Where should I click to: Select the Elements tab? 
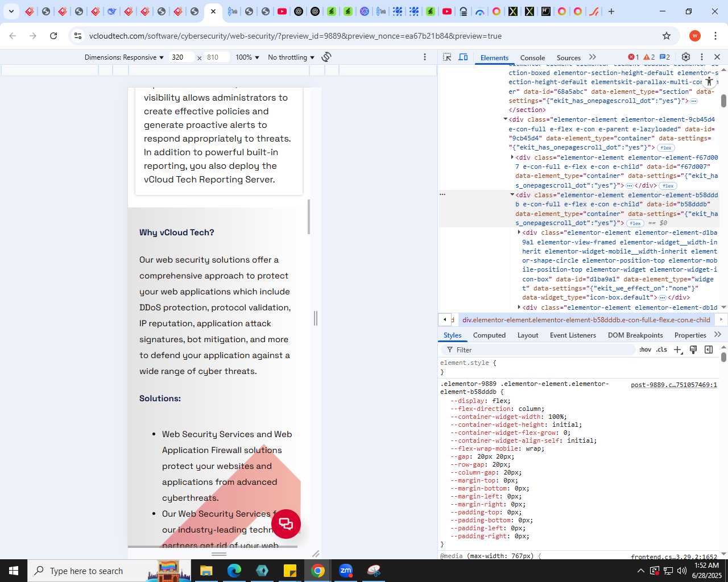(x=494, y=57)
